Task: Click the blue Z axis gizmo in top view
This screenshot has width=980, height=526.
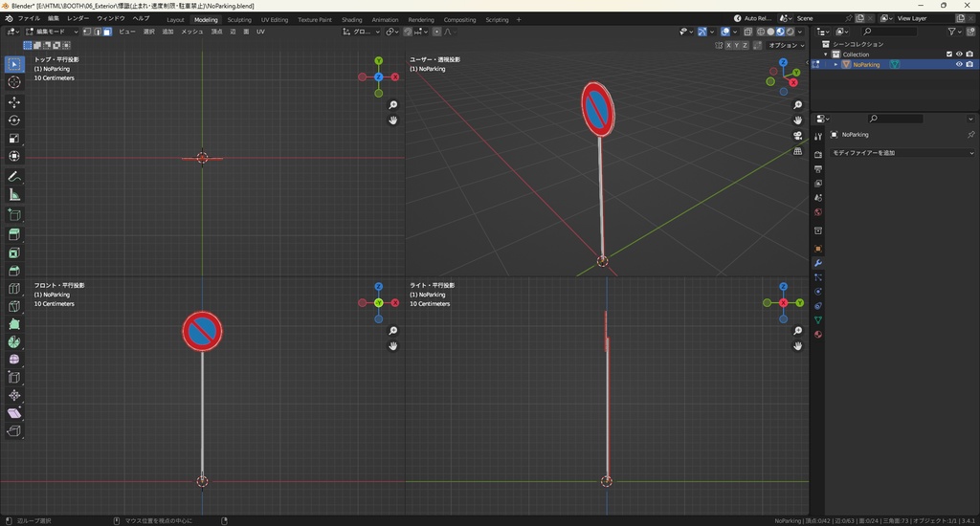Action: pos(379,77)
